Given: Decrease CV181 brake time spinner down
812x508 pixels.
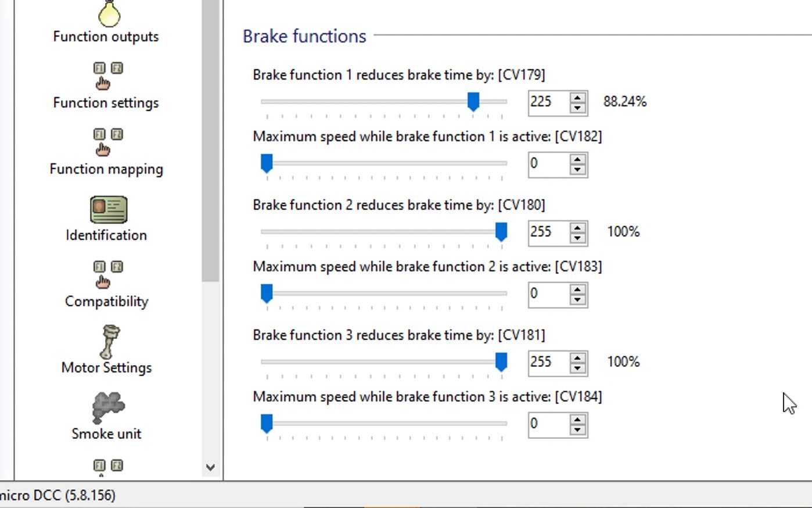Looking at the screenshot, I should pos(577,368).
